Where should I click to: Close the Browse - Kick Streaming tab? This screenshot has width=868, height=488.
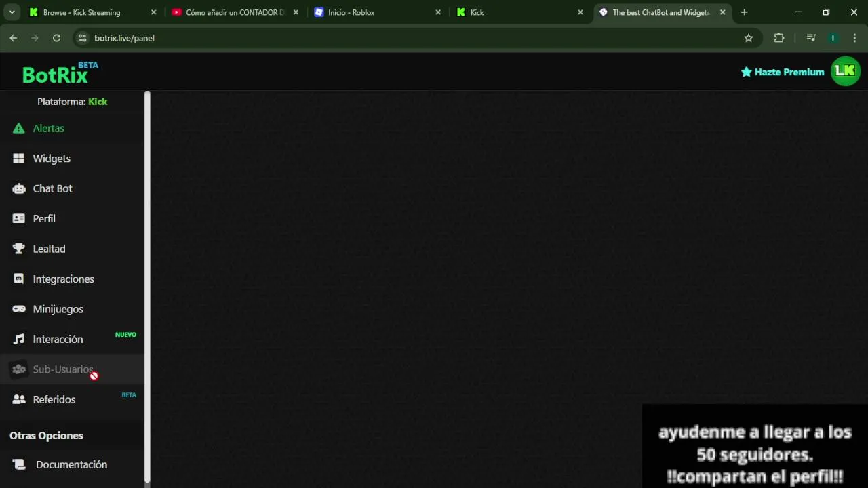(153, 12)
